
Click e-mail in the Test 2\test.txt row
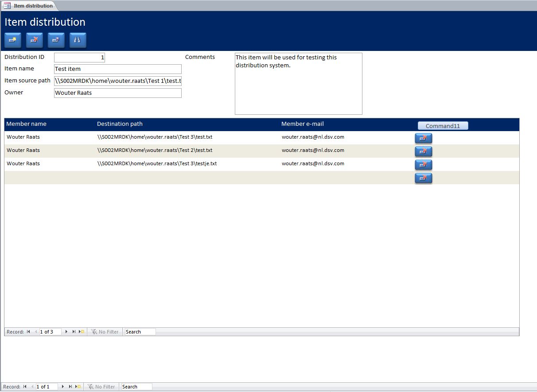coord(313,150)
